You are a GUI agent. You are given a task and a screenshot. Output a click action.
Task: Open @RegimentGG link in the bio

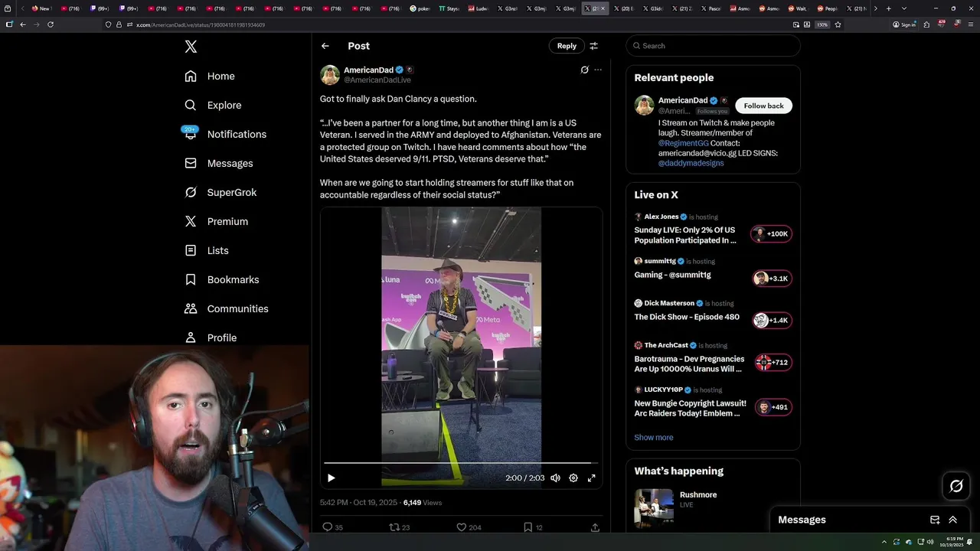coord(683,143)
